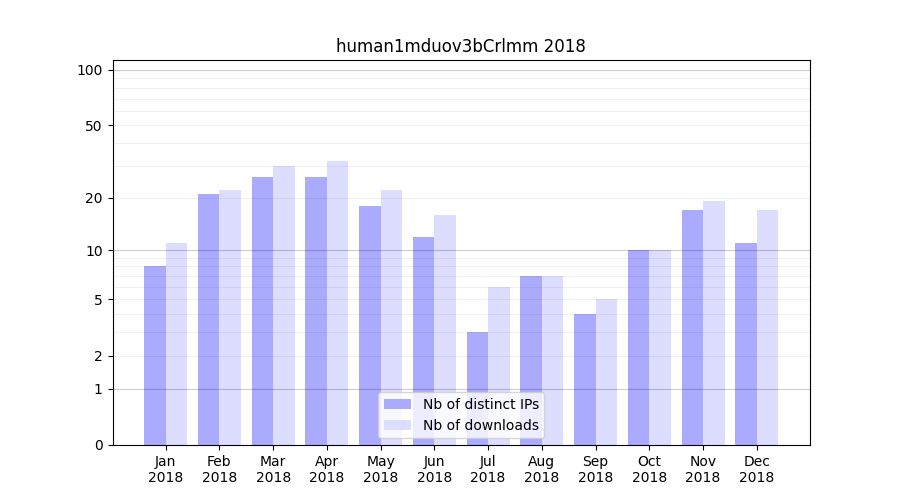Select the 'Jun 2018' x-axis label
This screenshot has width=900, height=500.
click(434, 469)
